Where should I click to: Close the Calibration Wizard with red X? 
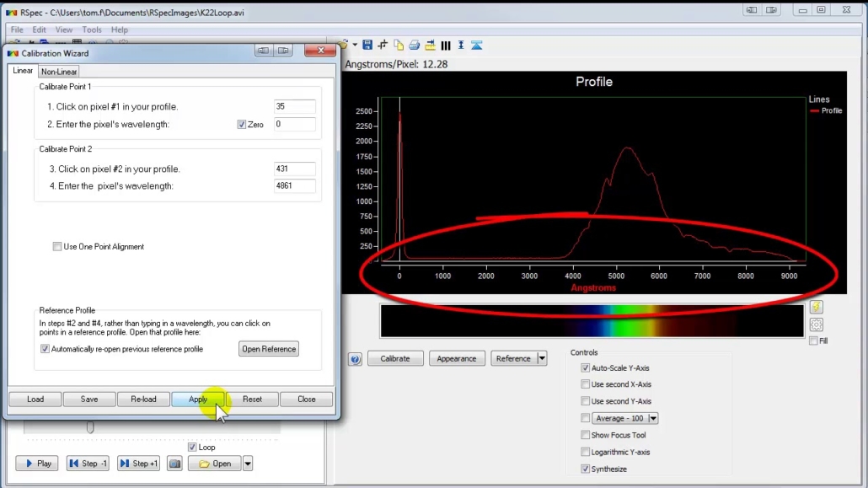[x=320, y=51]
